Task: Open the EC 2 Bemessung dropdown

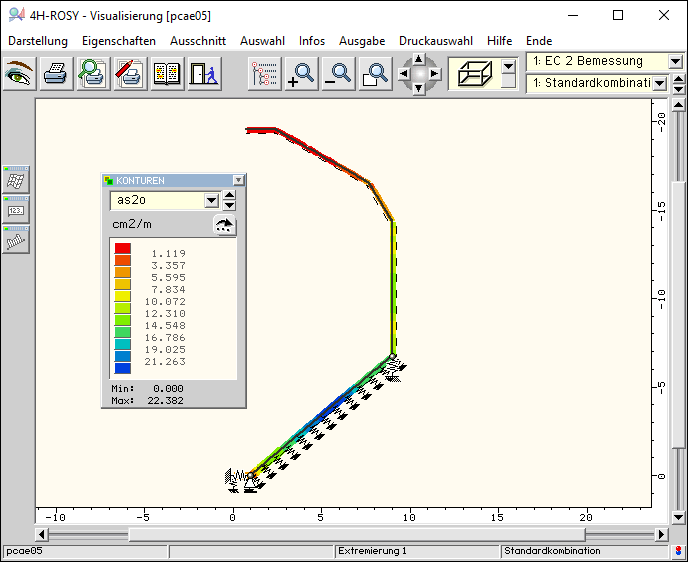Action: (x=676, y=62)
